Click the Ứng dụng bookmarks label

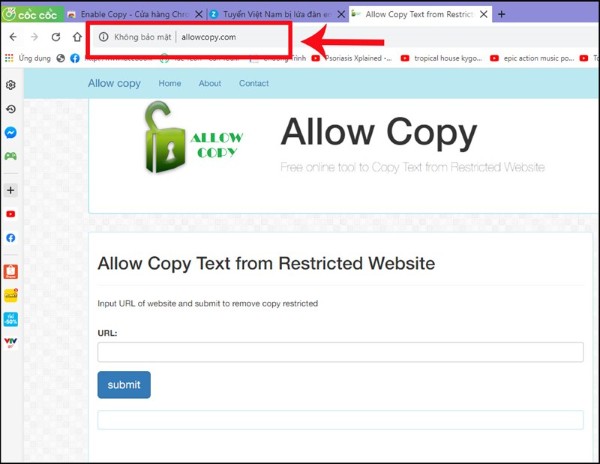click(x=34, y=58)
